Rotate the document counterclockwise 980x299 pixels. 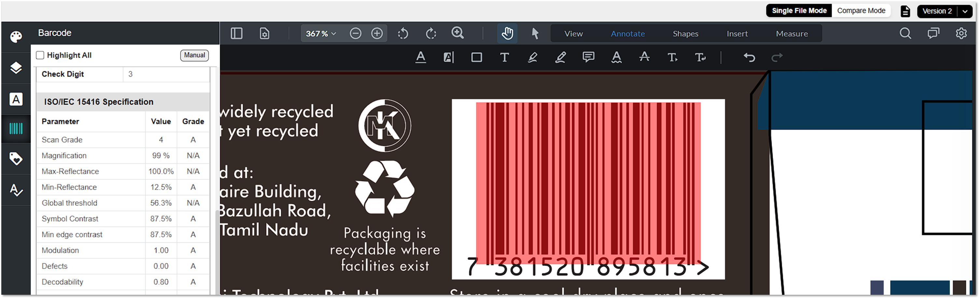pos(403,34)
